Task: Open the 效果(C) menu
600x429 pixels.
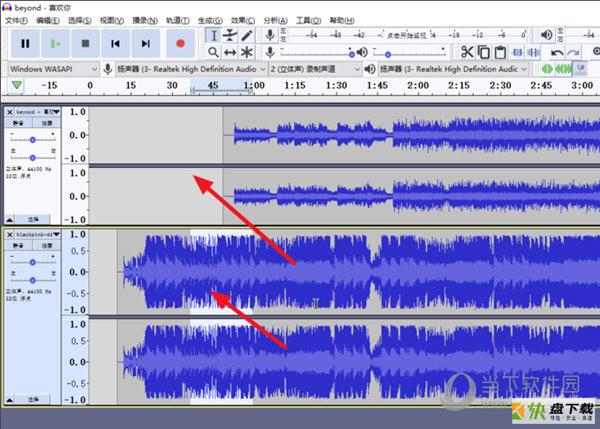Action: [x=243, y=20]
